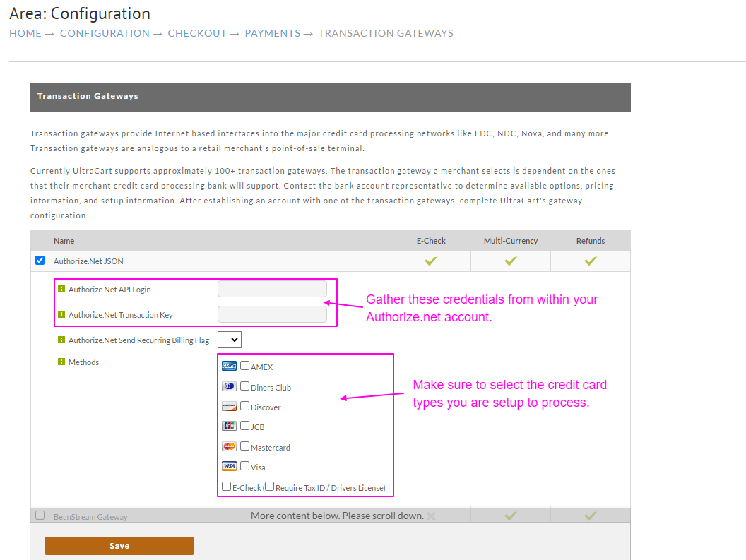This screenshot has height=560, width=746.
Task: Click the Discover card logo icon
Action: pyautogui.click(x=230, y=406)
